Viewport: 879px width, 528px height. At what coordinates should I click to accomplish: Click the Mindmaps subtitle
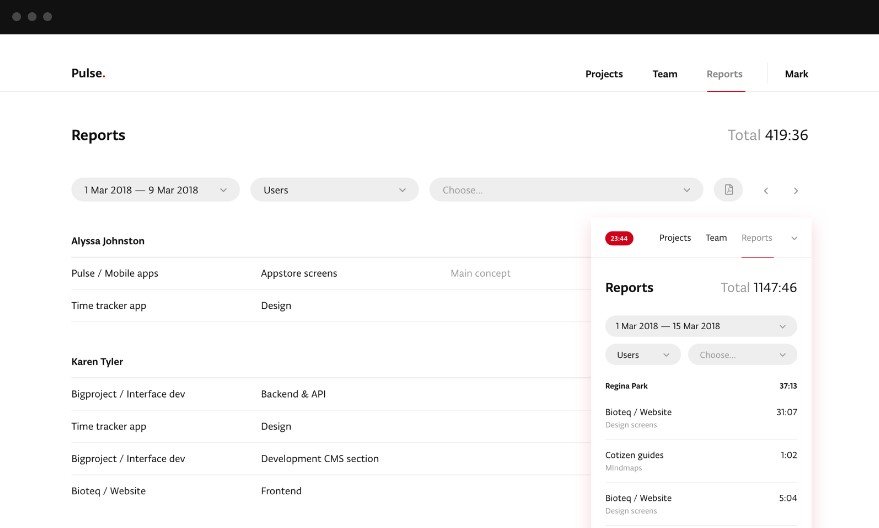coord(623,468)
